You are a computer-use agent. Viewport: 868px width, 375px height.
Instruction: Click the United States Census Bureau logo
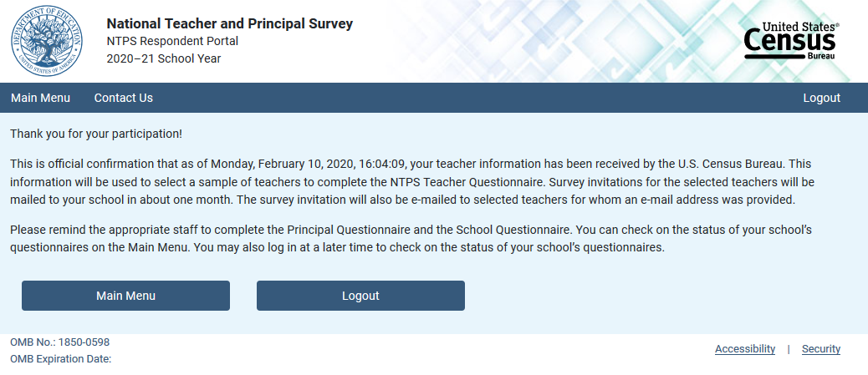pyautogui.click(x=792, y=41)
